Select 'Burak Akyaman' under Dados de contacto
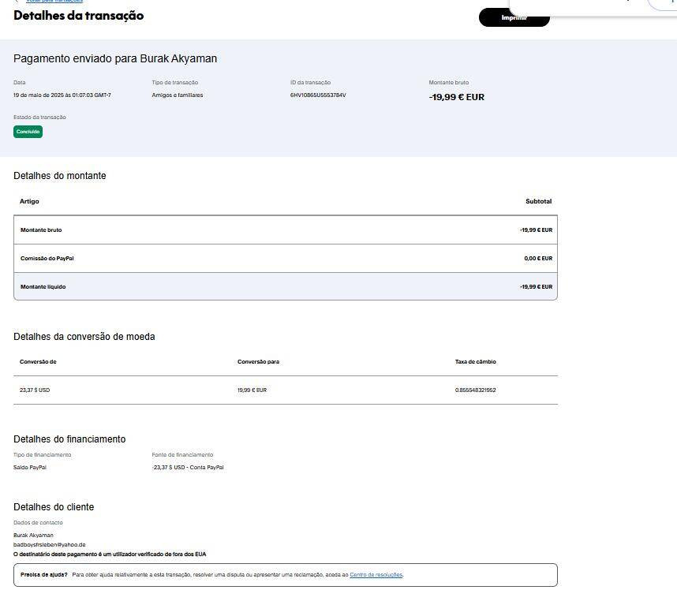Viewport: 677px width, 616px height. click(x=33, y=535)
